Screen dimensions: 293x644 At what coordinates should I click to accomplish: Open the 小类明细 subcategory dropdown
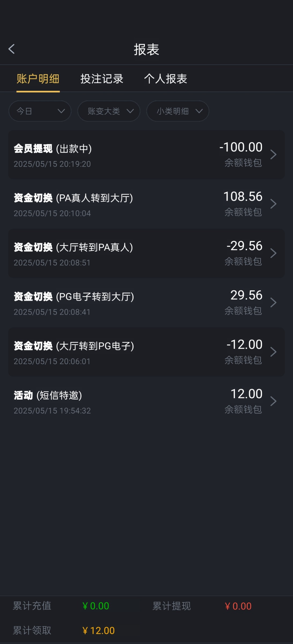[x=178, y=111]
